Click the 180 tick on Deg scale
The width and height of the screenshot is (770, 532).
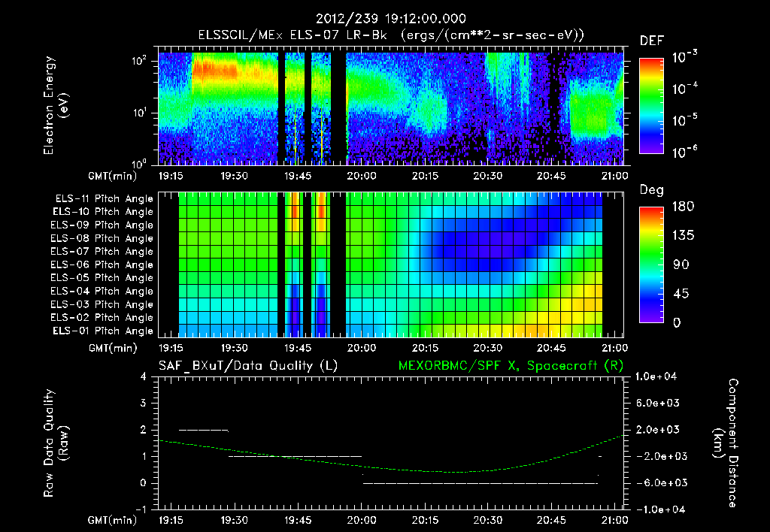click(683, 206)
